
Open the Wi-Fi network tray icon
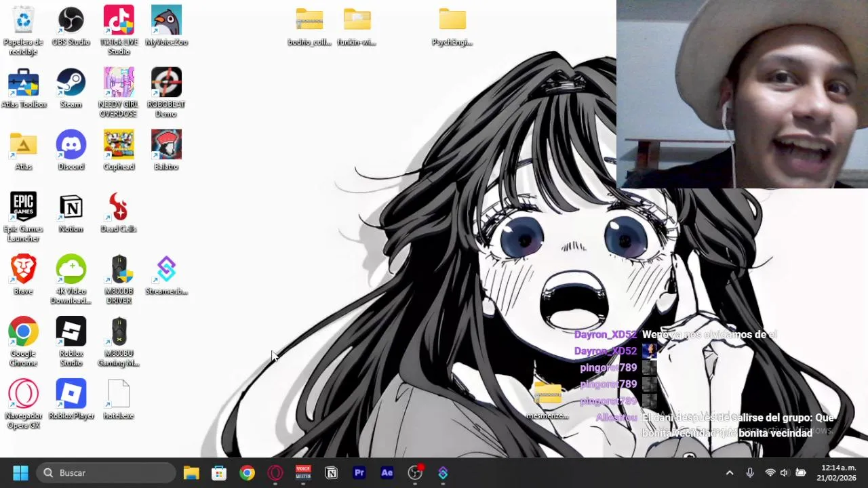pyautogui.click(x=770, y=472)
